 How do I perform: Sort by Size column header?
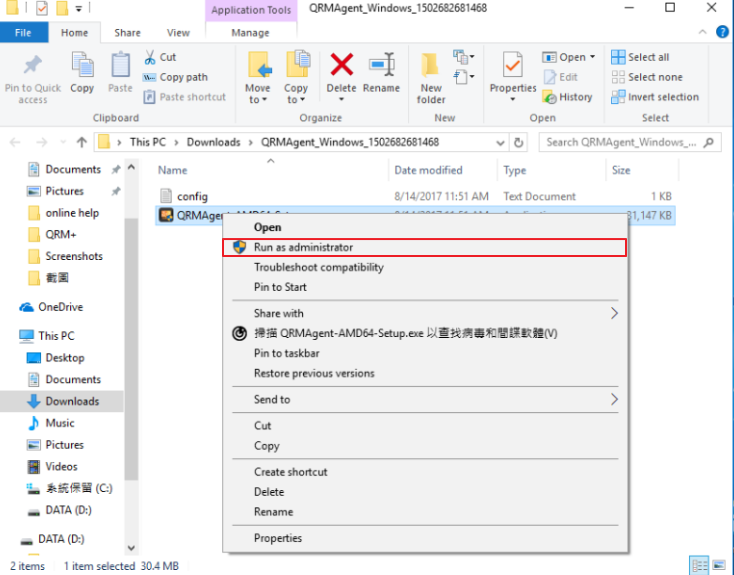(621, 170)
